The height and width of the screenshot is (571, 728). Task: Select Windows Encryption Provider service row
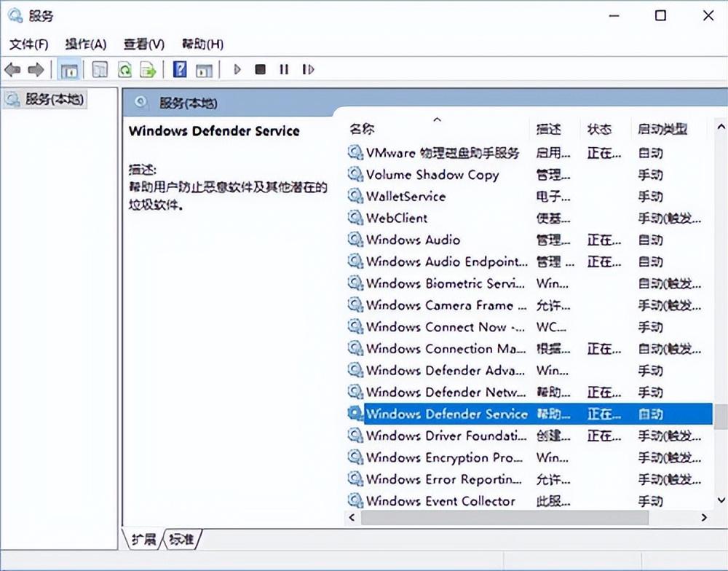(x=529, y=457)
